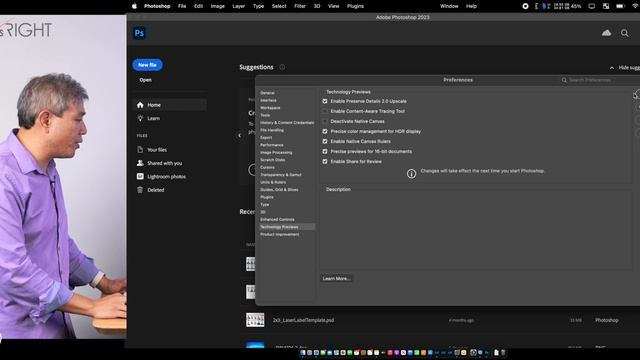Open Finder in the Dock
640x360 pixels.
point(303,353)
